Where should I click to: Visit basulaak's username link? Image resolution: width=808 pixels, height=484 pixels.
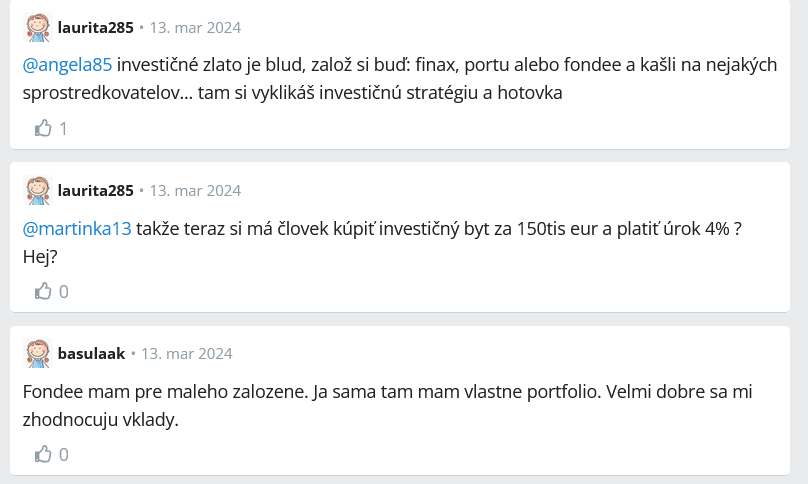[91, 354]
